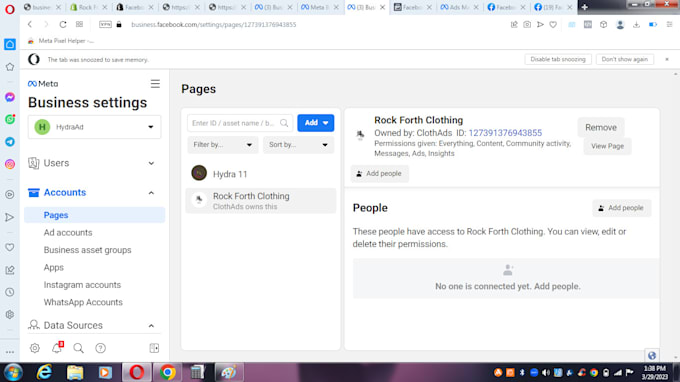Open the Add pages dropdown
This screenshot has height=382, width=680.
tap(316, 123)
